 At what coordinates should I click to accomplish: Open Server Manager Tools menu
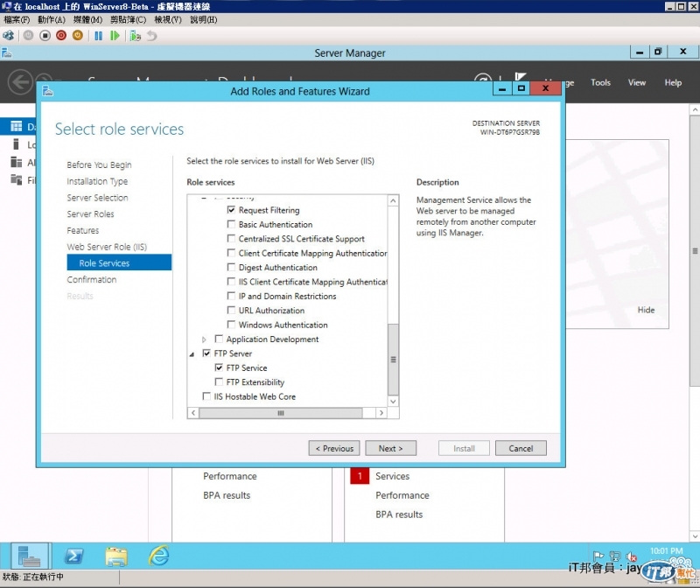(600, 82)
